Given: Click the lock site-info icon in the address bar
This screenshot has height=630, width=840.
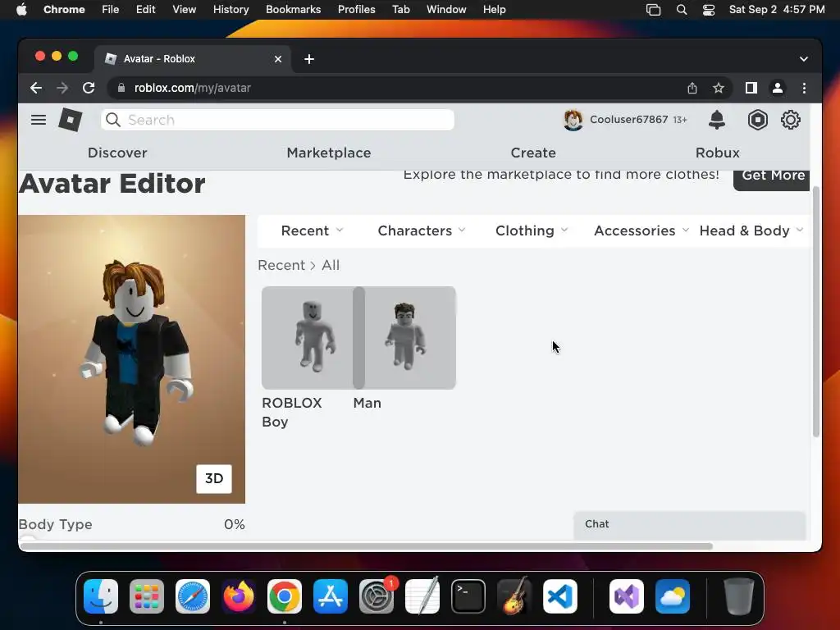Looking at the screenshot, I should click(x=121, y=88).
